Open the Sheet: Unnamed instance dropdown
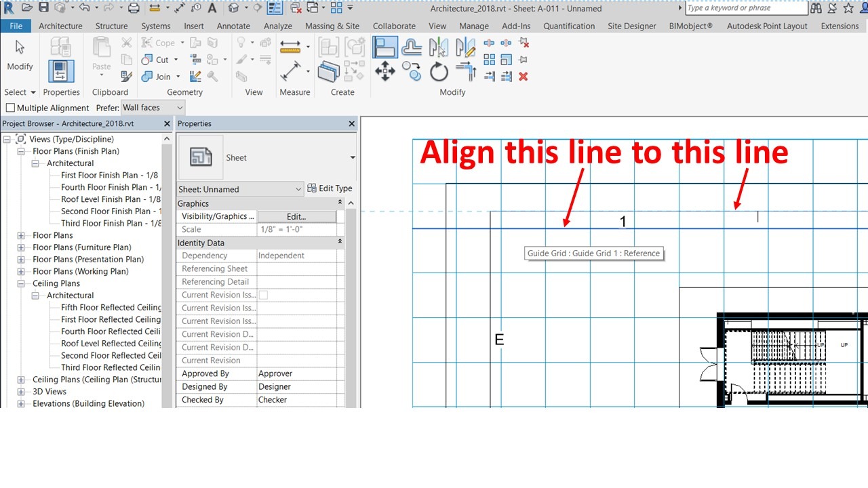This screenshot has height=488, width=868. coord(240,189)
